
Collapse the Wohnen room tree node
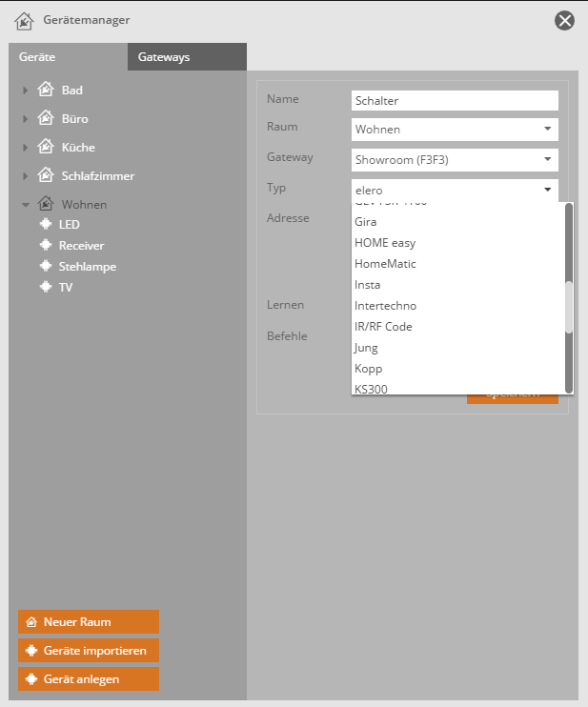25,205
